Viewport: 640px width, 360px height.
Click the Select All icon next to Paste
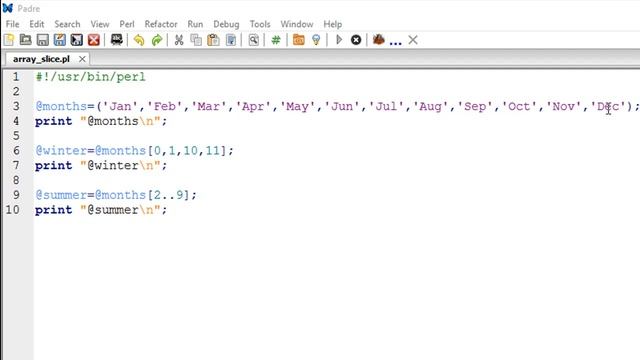pyautogui.click(x=231, y=40)
